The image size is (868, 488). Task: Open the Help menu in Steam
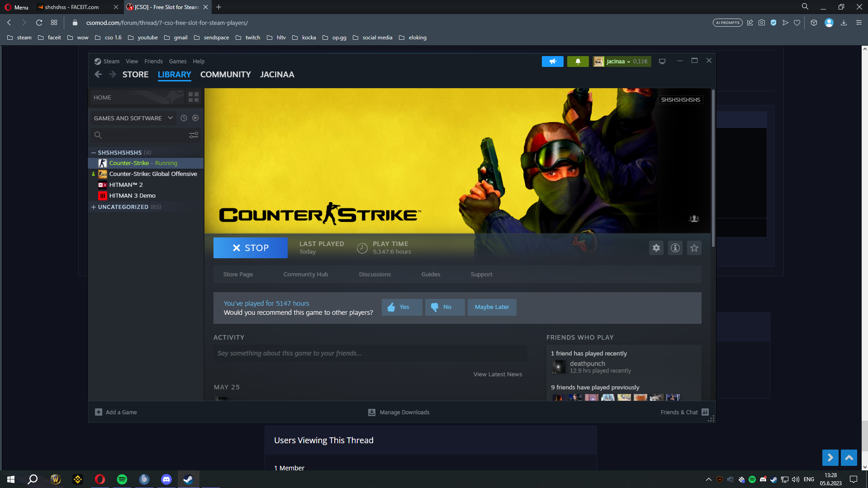[x=199, y=62]
